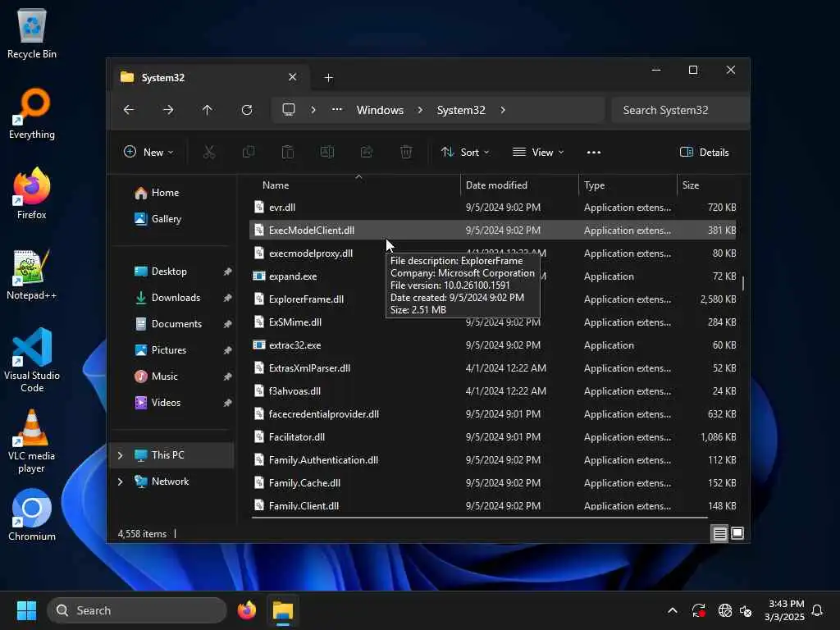Click the Everything desktop shortcut

pos(32,113)
